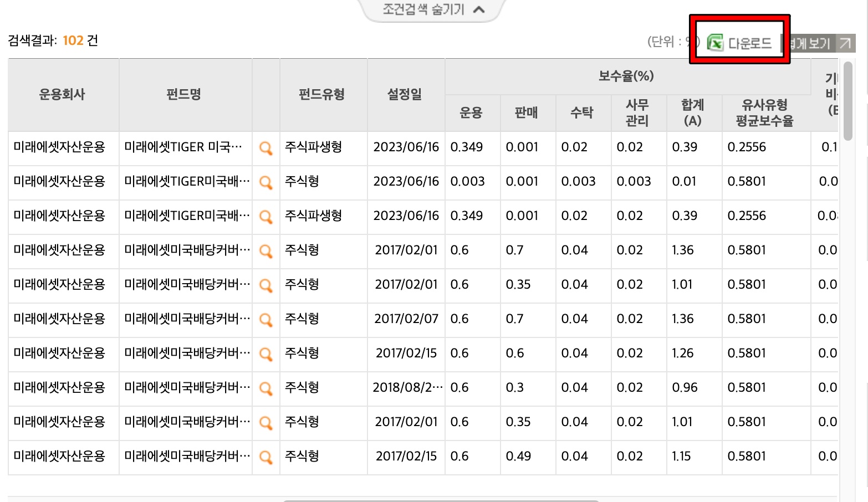The image size is (868, 502).
Task: Open magnifier for 2018/08/2… fund row
Action: click(266, 388)
